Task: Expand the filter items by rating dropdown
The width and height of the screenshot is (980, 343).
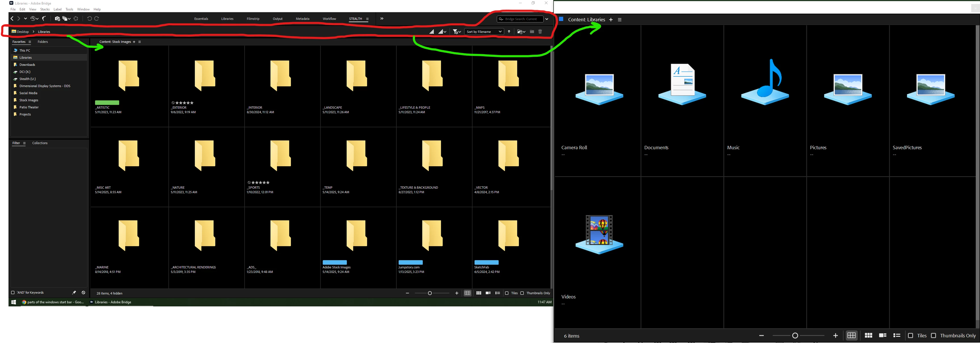Action: coord(457,31)
